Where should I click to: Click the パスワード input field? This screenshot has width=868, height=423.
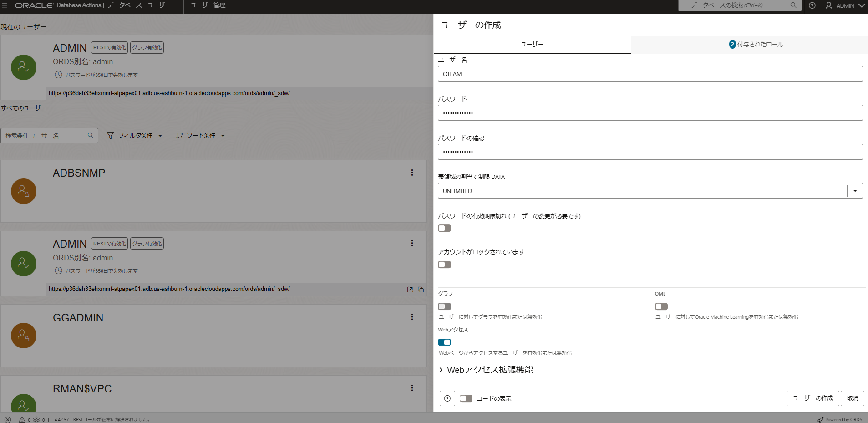pyautogui.click(x=650, y=113)
